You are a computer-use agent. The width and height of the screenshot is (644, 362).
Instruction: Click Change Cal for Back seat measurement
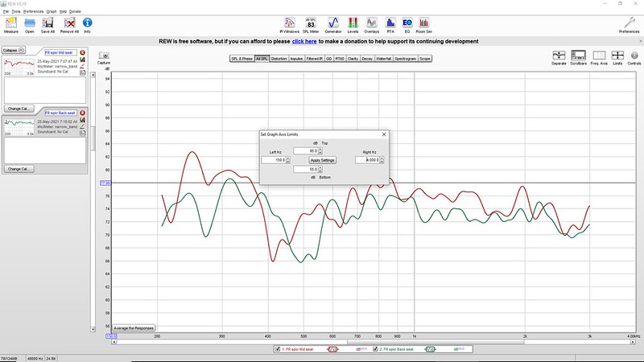19,169
